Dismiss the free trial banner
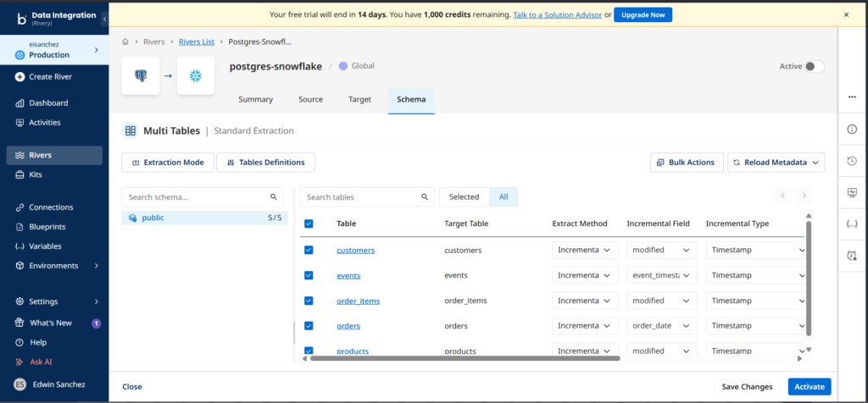Viewport: 868px width, 403px height. tap(846, 15)
